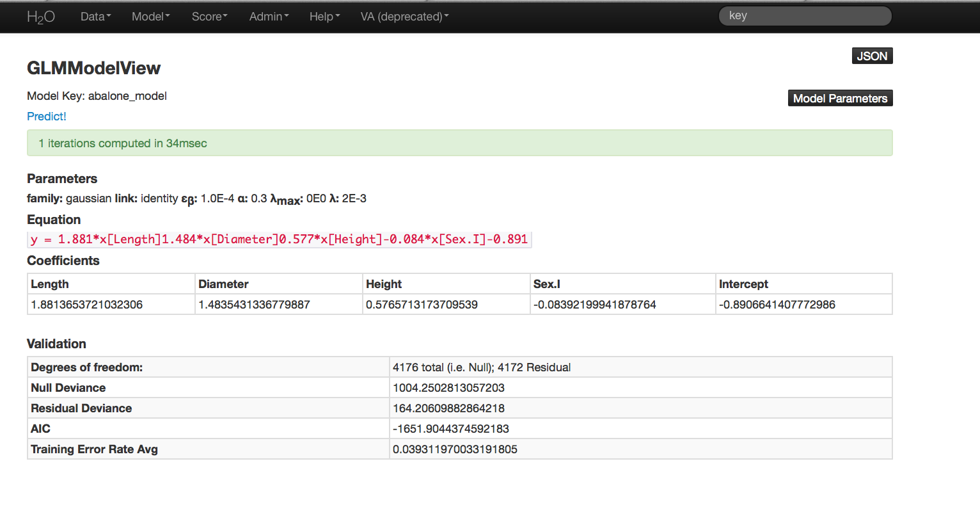The image size is (980, 507).
Task: Select the Residual Deviance value cell
Action: pos(448,408)
